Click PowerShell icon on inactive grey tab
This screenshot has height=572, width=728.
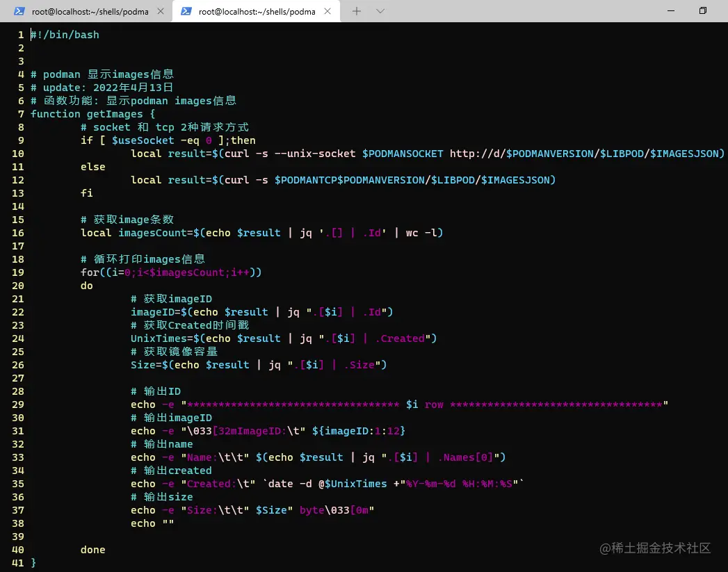coord(19,11)
